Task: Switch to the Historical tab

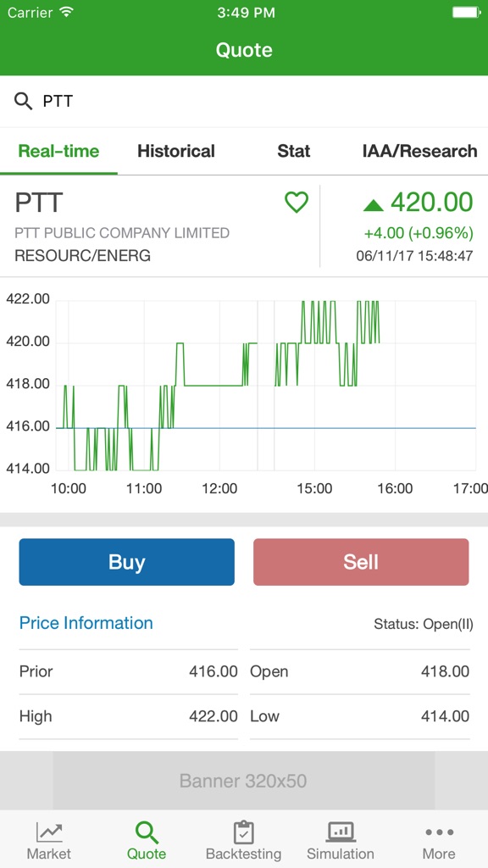Action: coord(175,151)
